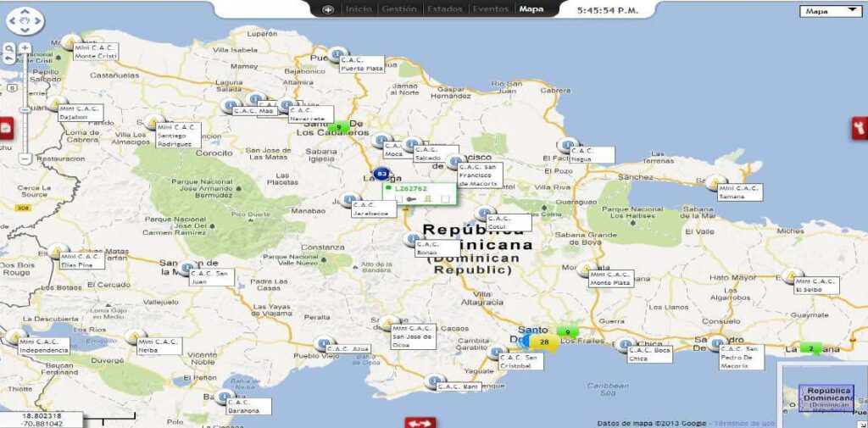
Task: Click the Mini C.A.C. San Jose de Ocoa label
Action: (x=414, y=336)
